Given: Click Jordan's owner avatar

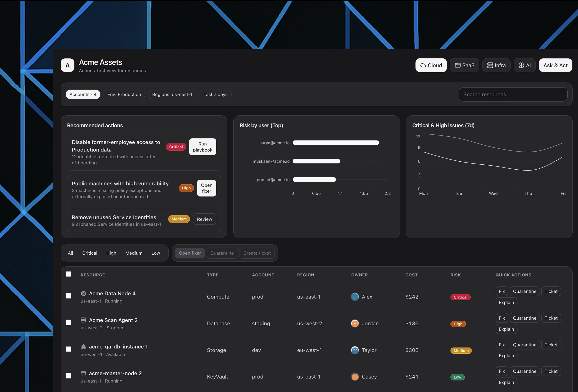Looking at the screenshot, I should coord(355,323).
